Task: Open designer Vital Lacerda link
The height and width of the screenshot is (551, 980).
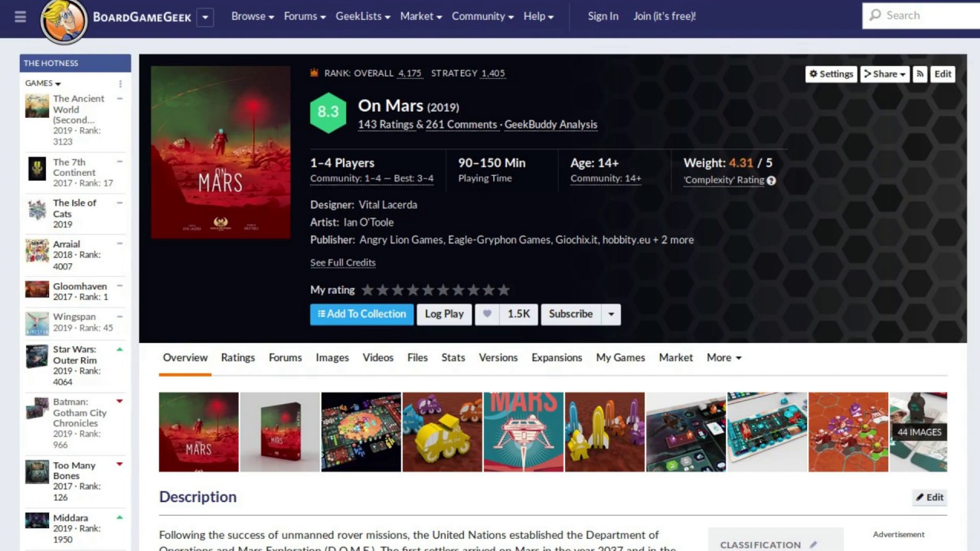Action: click(388, 205)
